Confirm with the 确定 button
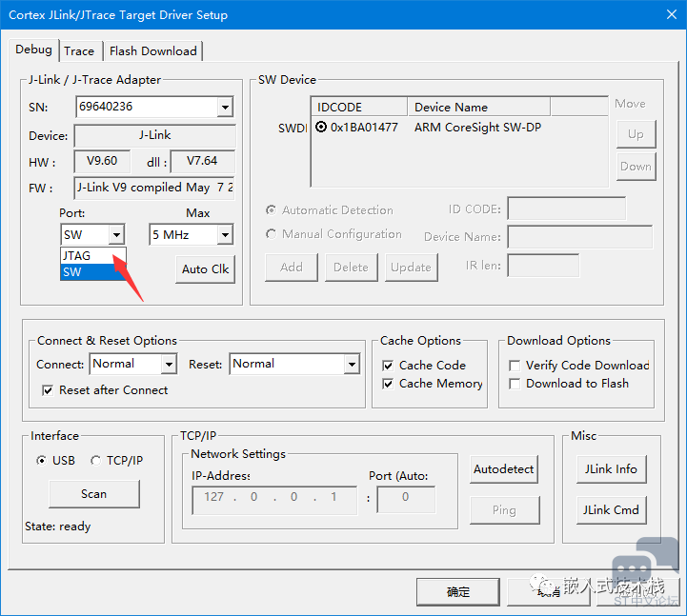Image resolution: width=687 pixels, height=616 pixels. pyautogui.click(x=458, y=592)
